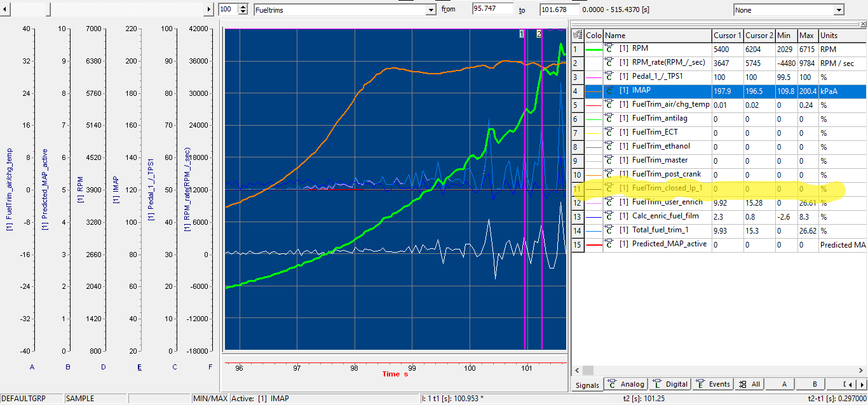
Task: Click the Predicted_MAP_active signal icon
Action: point(609,244)
